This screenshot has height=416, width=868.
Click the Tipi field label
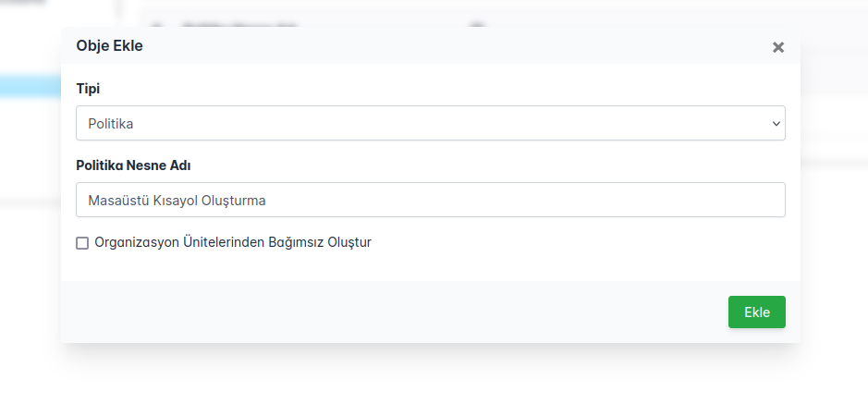88,89
